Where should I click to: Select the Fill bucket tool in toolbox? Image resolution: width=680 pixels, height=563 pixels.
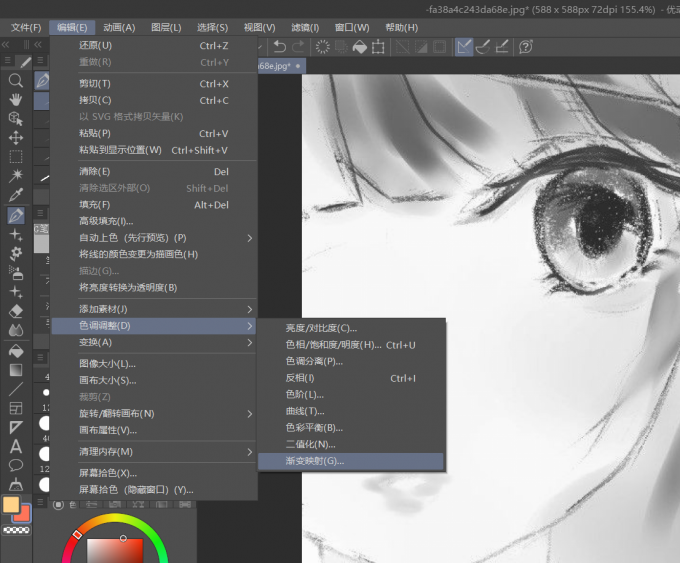tap(16, 350)
